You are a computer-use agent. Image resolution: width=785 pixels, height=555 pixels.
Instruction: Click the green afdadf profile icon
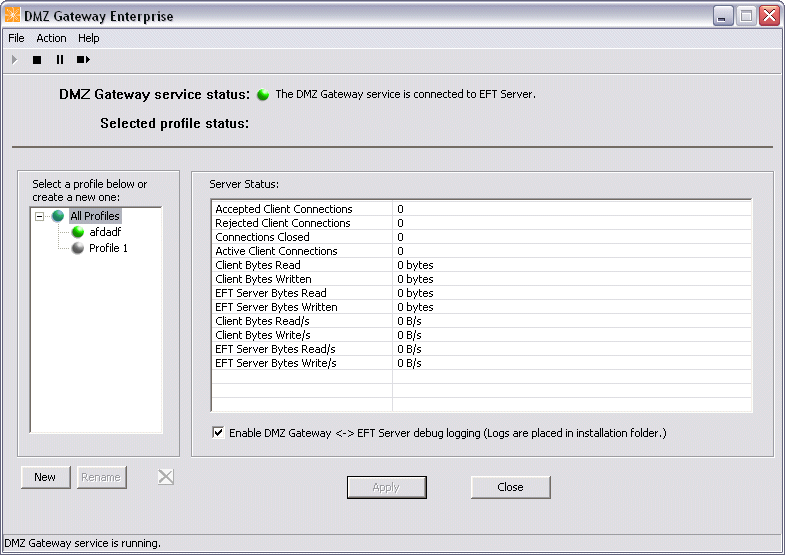[78, 232]
